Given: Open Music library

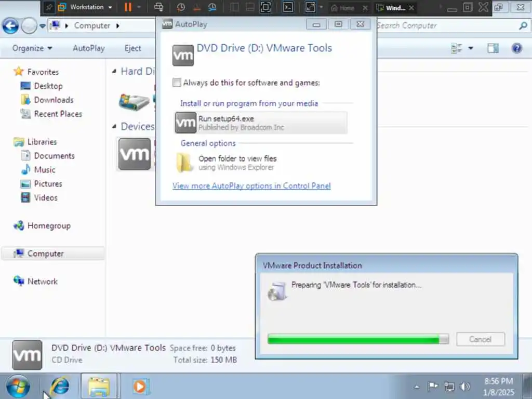Looking at the screenshot, I should pos(45,170).
